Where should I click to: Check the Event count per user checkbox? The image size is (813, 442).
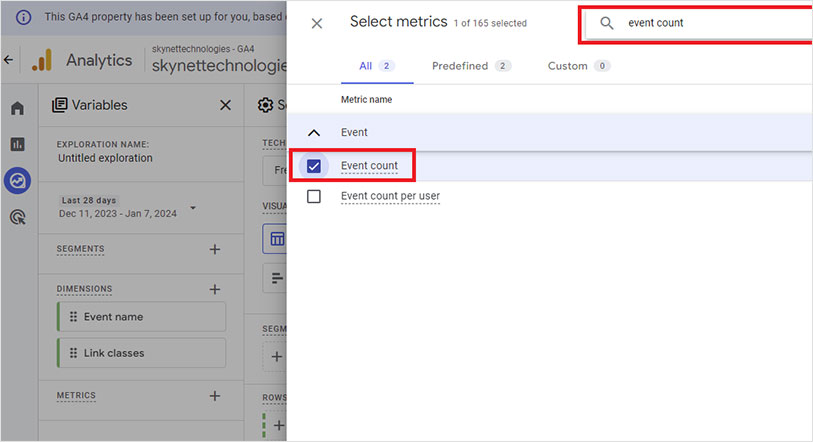click(314, 196)
